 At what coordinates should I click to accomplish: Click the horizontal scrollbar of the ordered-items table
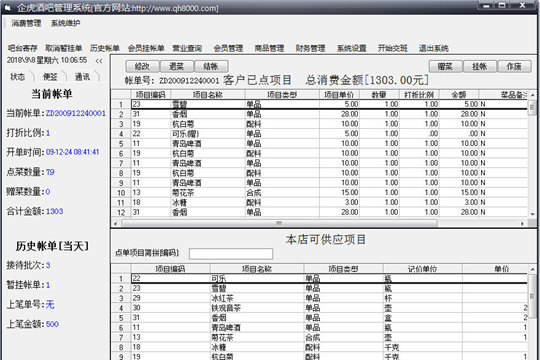tap(279, 223)
